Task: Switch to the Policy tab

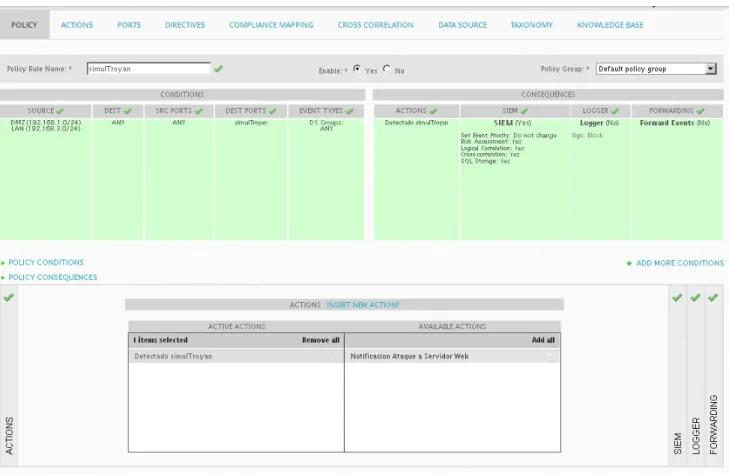Action: point(24,25)
